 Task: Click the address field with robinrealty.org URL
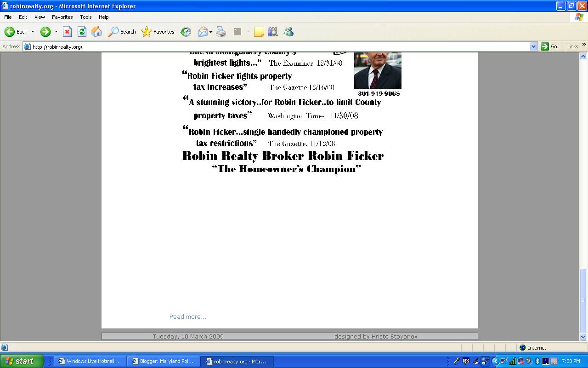pos(280,46)
